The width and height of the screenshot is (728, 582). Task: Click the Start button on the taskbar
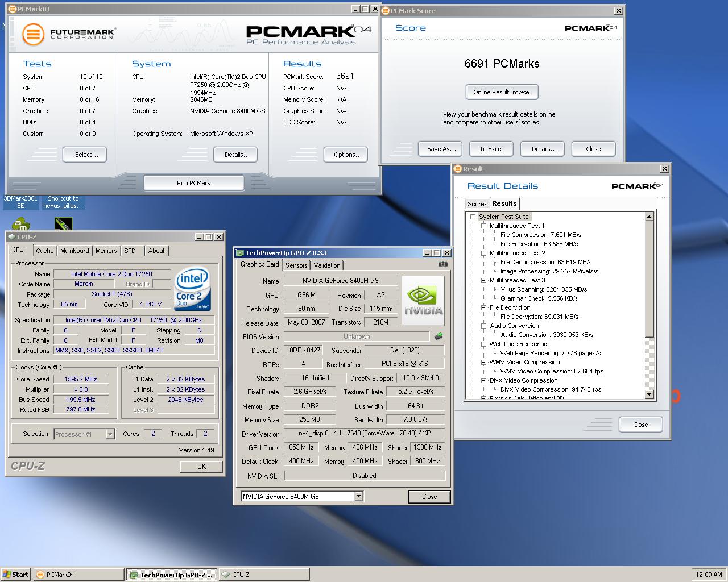click(16, 575)
